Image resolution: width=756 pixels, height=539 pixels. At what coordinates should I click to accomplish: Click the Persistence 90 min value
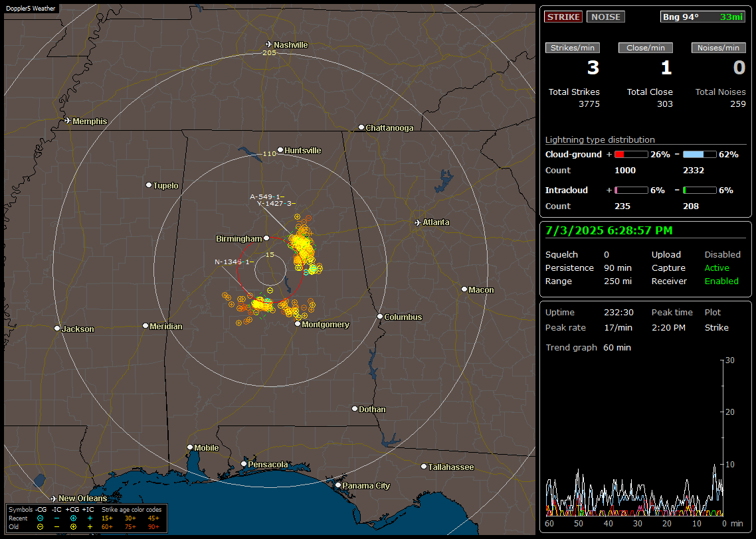click(618, 268)
